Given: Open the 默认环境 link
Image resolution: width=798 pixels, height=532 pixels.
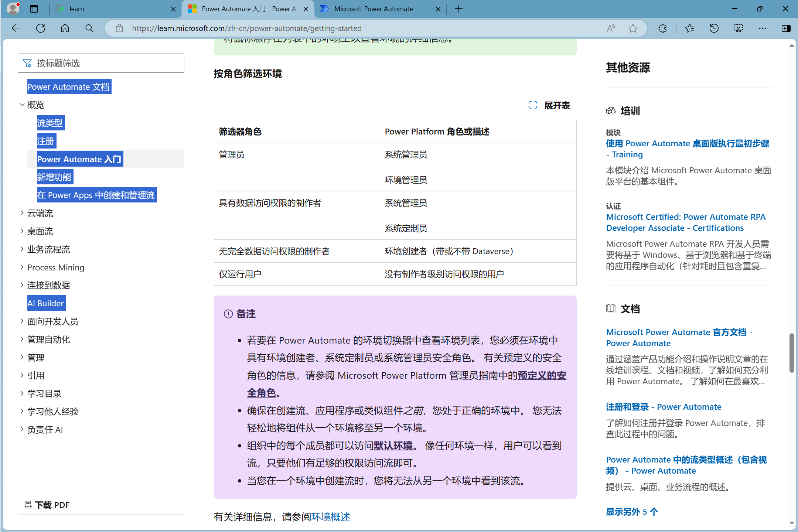Looking at the screenshot, I should pyautogui.click(x=393, y=446).
